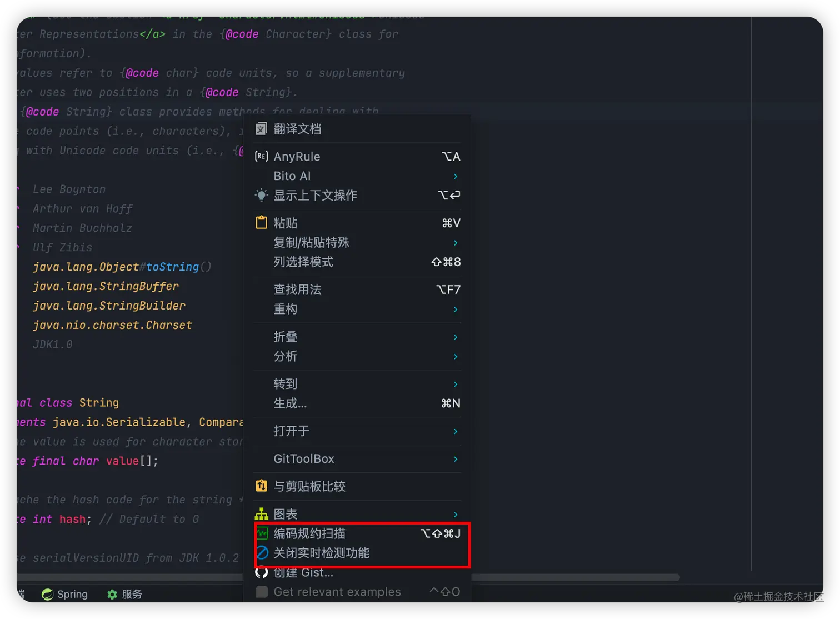Choose 粘贴 from the context menu
840x619 pixels.
click(x=357, y=223)
